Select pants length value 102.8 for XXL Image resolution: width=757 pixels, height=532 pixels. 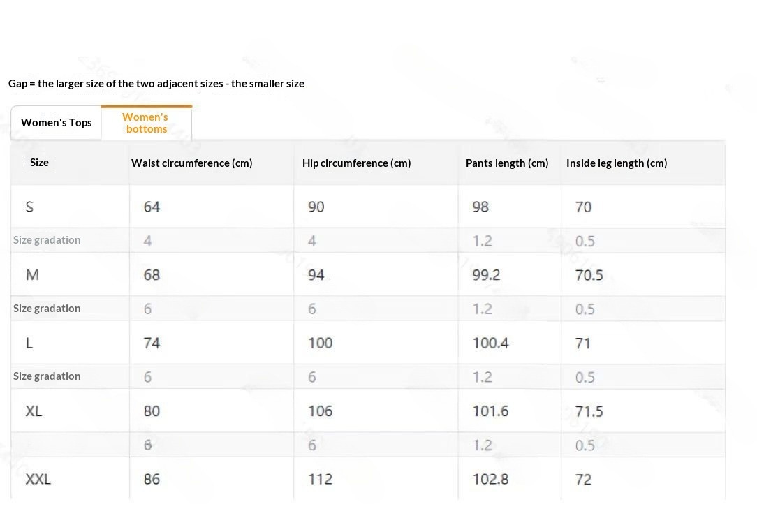click(490, 479)
